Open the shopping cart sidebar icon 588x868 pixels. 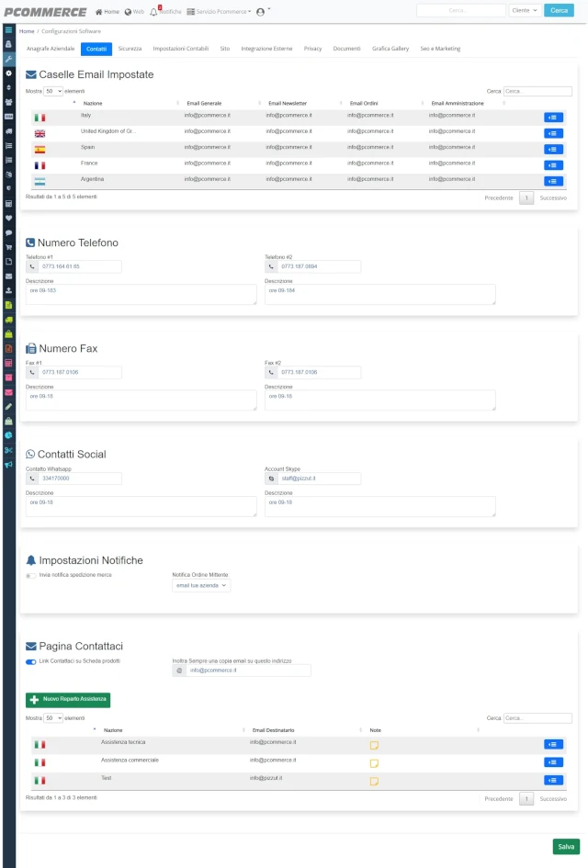(x=8, y=247)
